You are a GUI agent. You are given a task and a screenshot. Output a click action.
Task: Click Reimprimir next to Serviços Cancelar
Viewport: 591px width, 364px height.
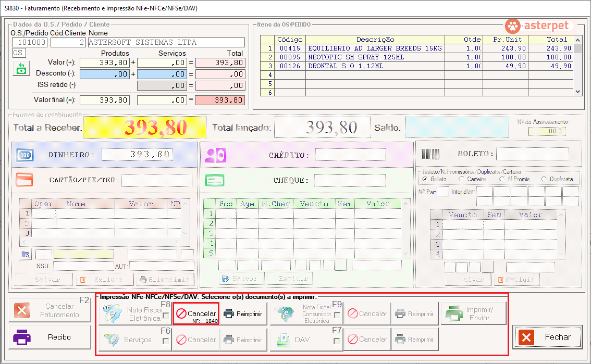243,340
